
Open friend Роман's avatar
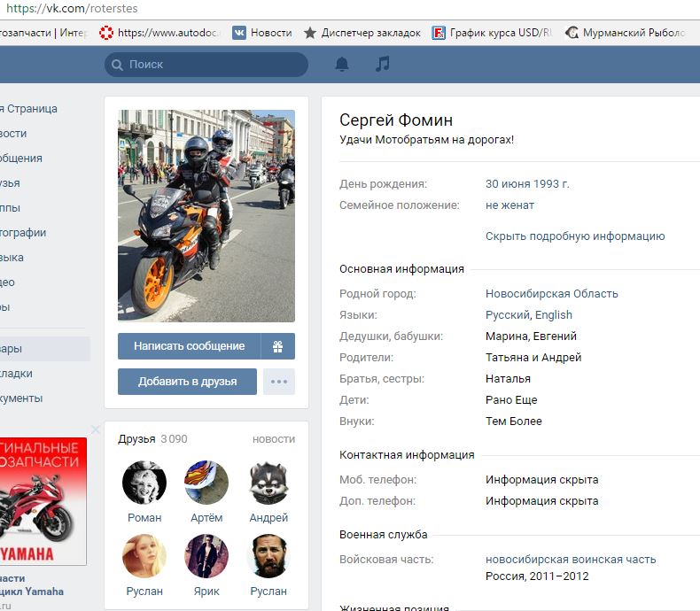point(144,483)
